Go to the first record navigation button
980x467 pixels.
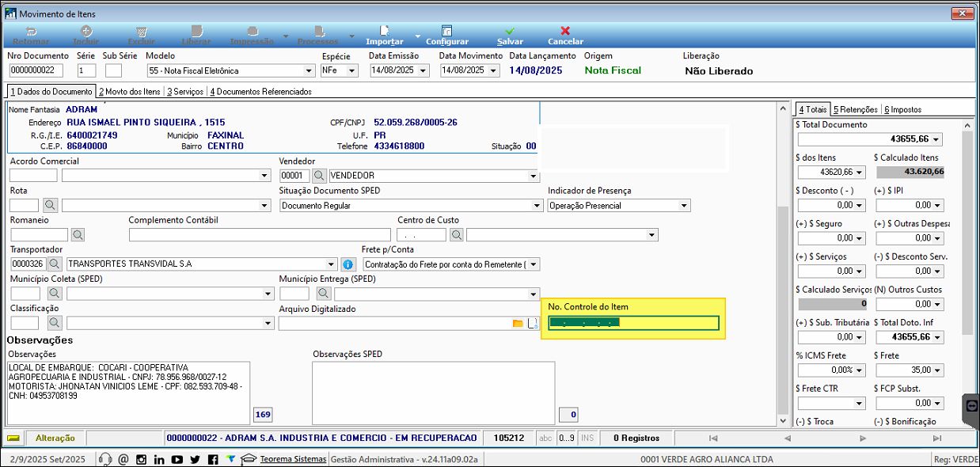click(x=713, y=438)
